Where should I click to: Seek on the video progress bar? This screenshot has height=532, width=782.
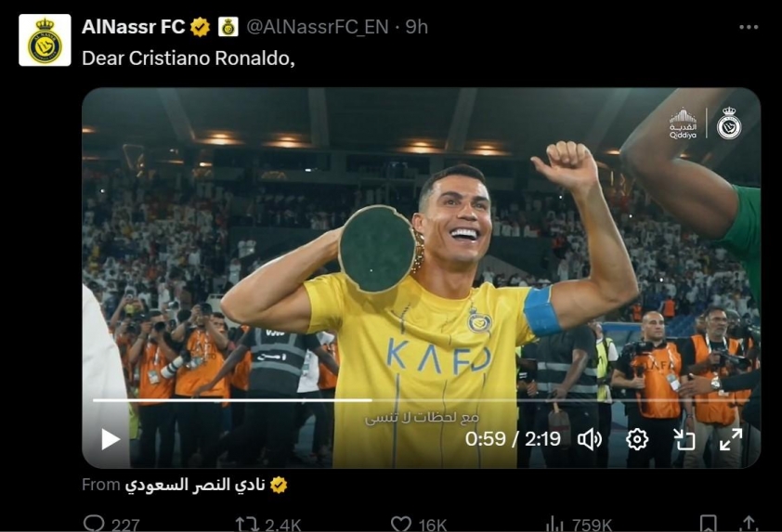[x=422, y=400]
